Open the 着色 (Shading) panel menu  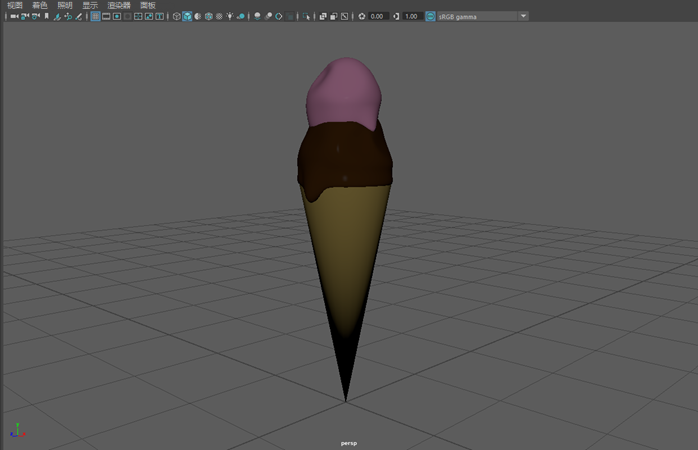(40, 5)
